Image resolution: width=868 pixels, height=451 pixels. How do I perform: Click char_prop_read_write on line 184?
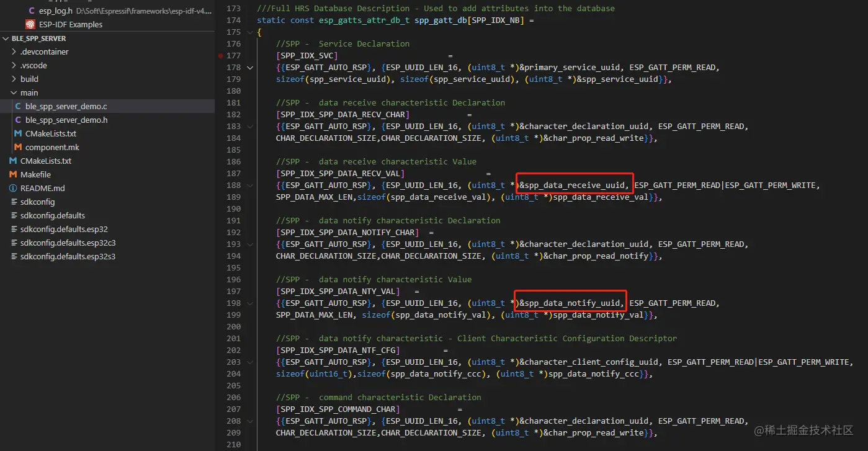click(596, 138)
